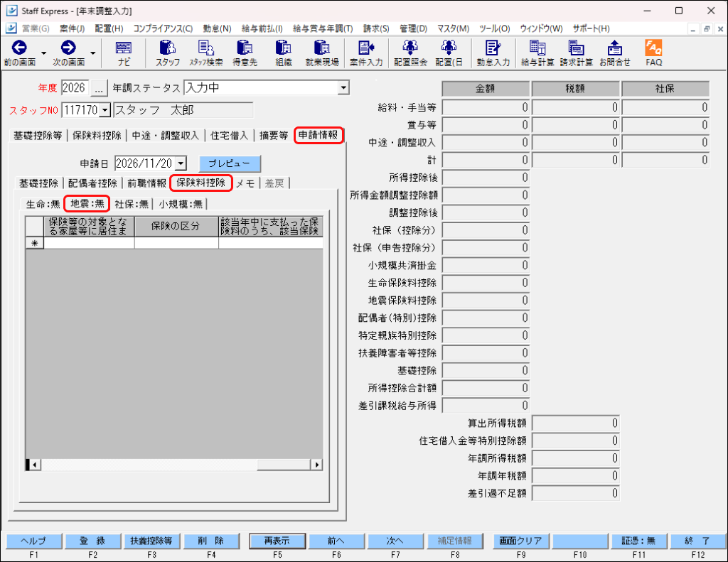Screen dimensions: 728x562
Task: Click the 次の画面 forward arrow icon
Action: coord(68,48)
